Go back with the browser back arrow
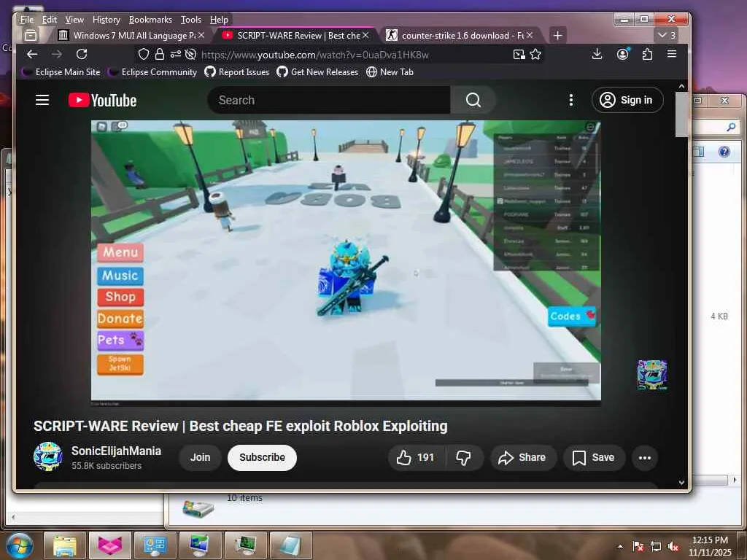The image size is (747, 560). [x=32, y=54]
